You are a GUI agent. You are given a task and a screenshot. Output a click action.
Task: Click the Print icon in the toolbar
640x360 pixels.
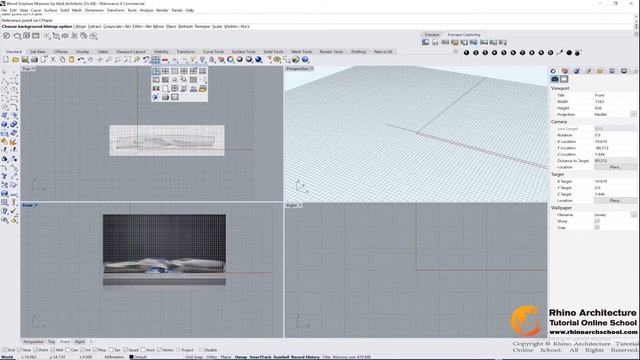[34, 60]
